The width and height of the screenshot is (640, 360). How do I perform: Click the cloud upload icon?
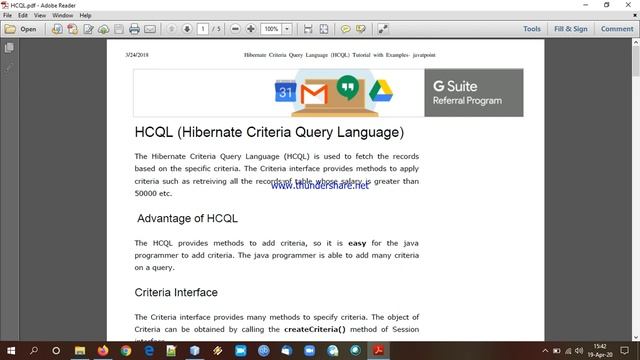[104, 29]
